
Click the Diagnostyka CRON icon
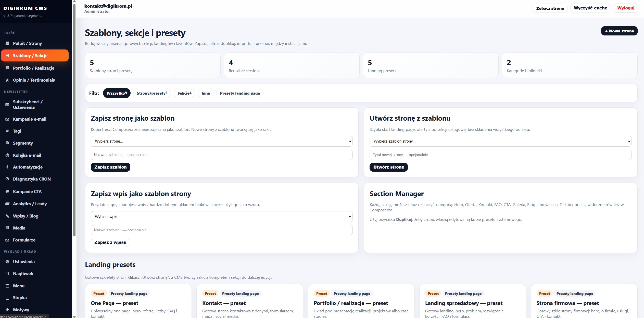(7, 179)
